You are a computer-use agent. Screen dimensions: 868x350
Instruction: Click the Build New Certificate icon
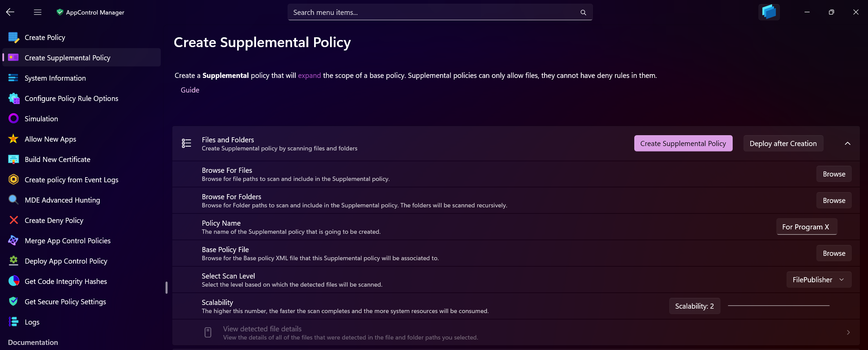click(x=14, y=159)
